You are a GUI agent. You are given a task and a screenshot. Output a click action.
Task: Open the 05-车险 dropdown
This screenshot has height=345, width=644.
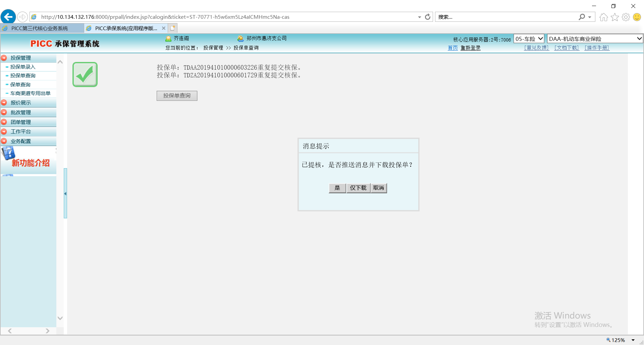click(529, 39)
